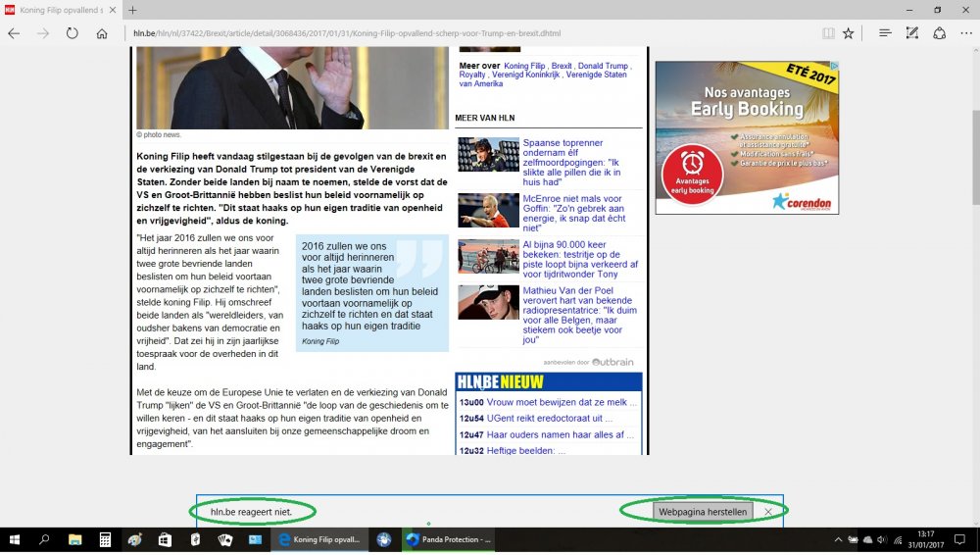The width and height of the screenshot is (980, 555).
Task: Refresh the hln.be page
Action: click(73, 33)
